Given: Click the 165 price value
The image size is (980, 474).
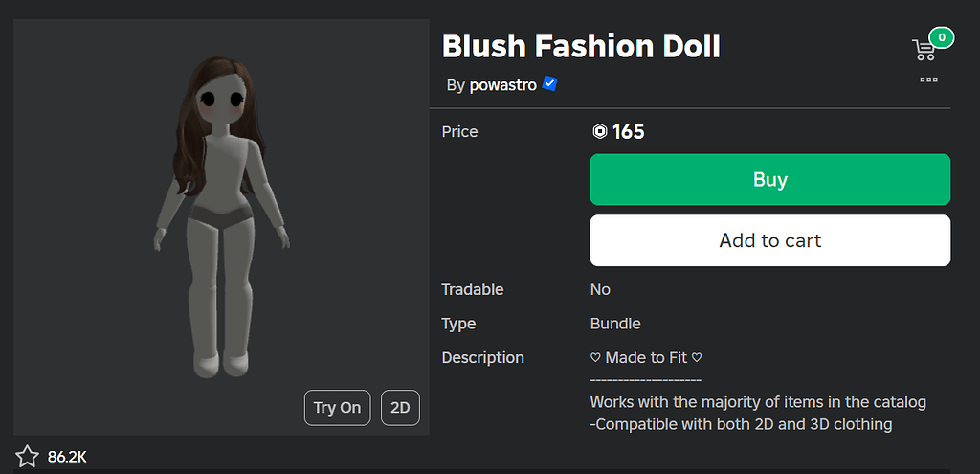Looking at the screenshot, I should [629, 132].
